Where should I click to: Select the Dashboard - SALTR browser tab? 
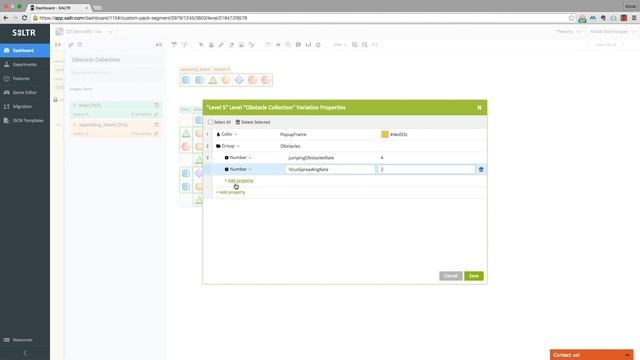coord(58,8)
